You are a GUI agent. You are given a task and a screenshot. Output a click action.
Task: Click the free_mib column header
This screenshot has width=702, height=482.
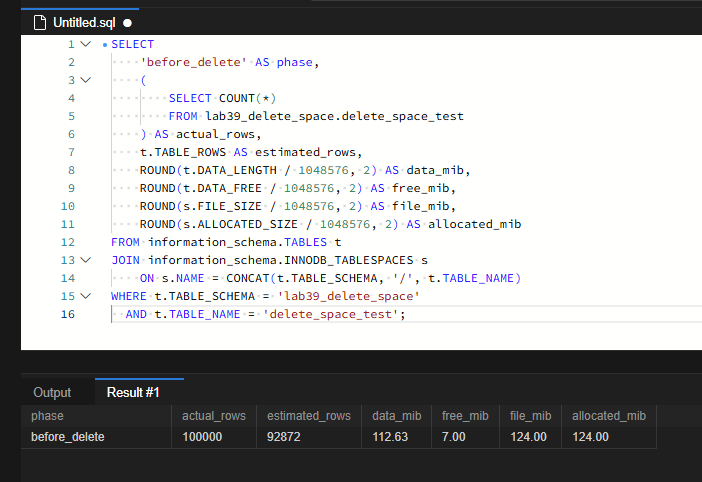click(465, 416)
